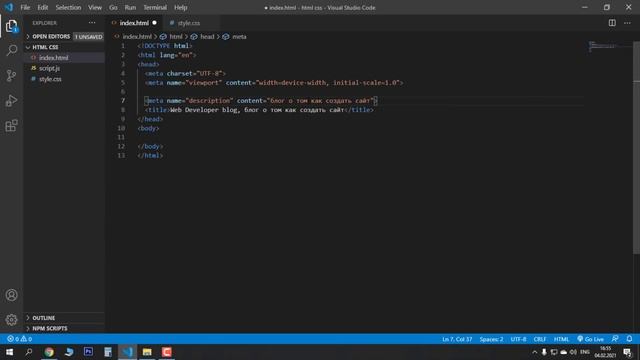
Task: Open the notifications bell in status bar
Action: pyautogui.click(x=629, y=339)
